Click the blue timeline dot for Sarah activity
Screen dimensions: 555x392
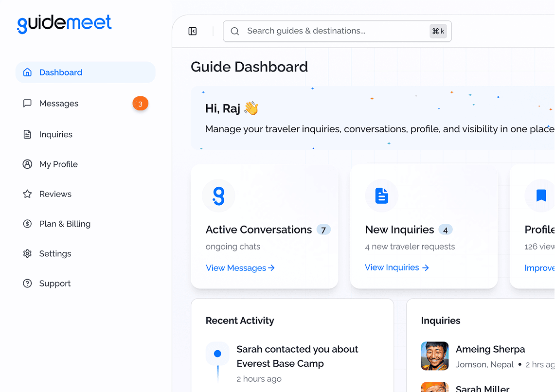point(218,354)
